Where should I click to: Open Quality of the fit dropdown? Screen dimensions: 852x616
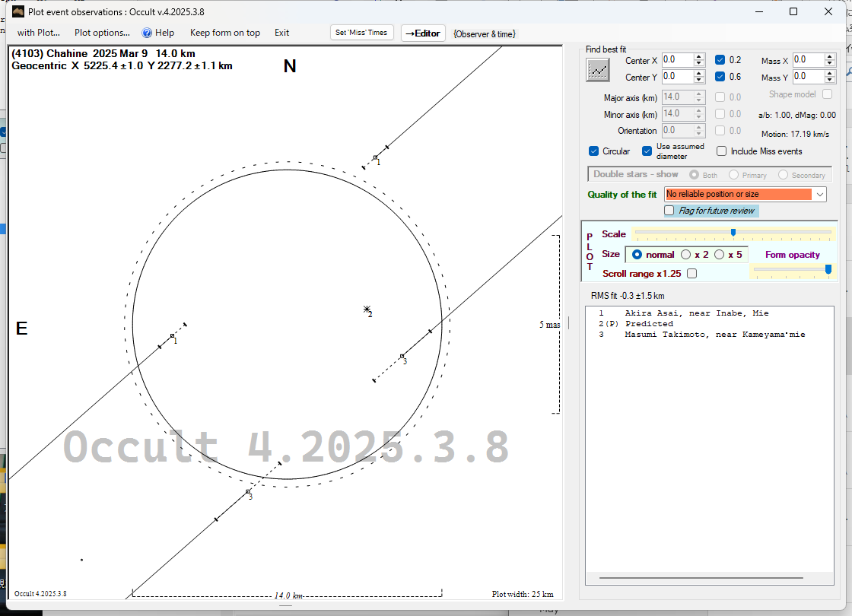point(819,195)
